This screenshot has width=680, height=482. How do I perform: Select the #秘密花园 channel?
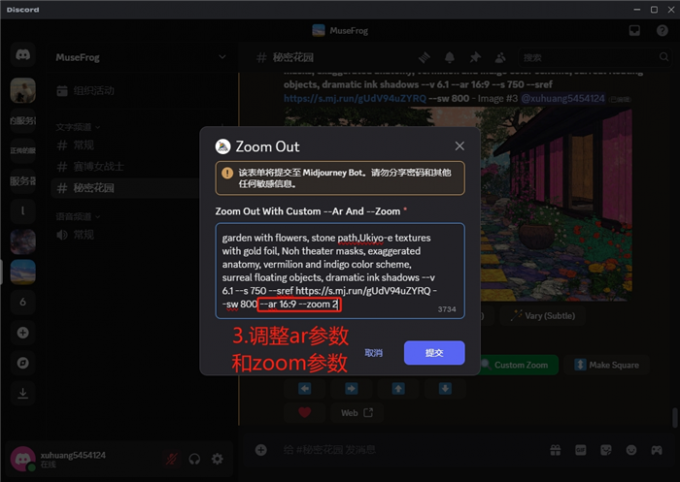tap(126, 188)
